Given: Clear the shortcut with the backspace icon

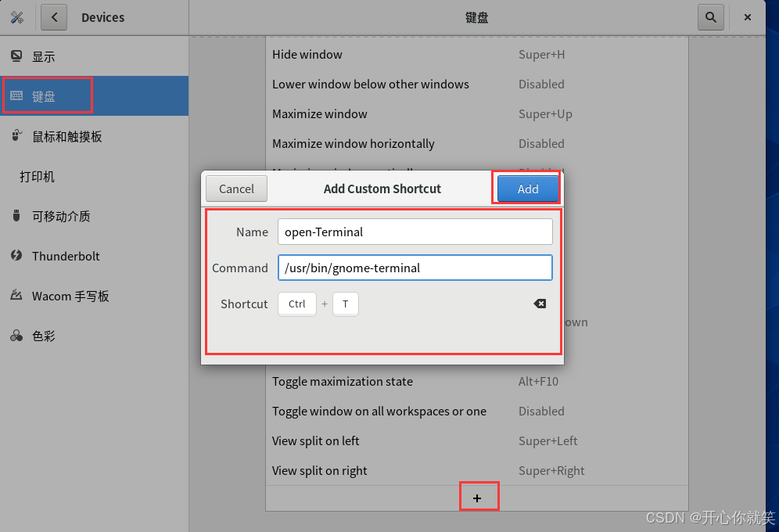Looking at the screenshot, I should [540, 304].
